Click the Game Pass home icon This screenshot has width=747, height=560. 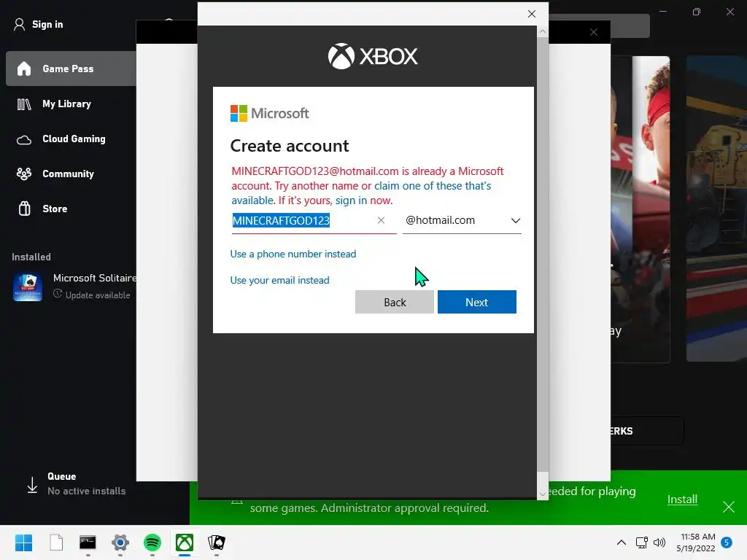(24, 69)
